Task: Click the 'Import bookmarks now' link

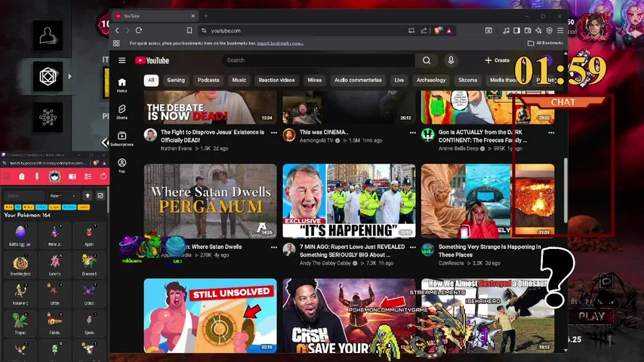Action: click(x=280, y=43)
